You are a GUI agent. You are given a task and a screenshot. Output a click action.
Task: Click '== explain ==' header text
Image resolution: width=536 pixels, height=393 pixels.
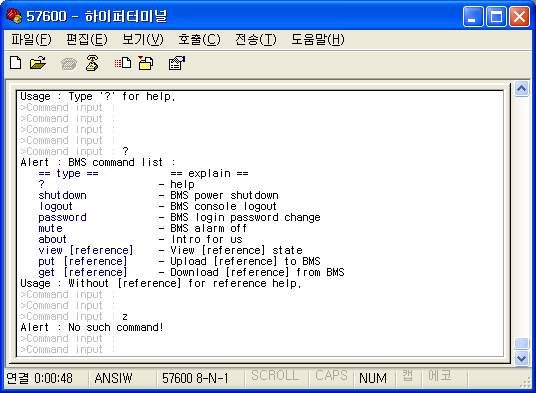coord(209,174)
